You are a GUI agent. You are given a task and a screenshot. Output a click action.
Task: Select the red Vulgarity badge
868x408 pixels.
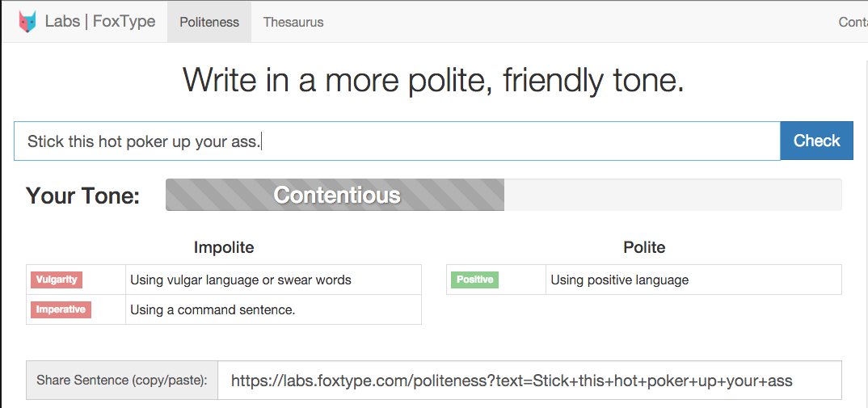click(57, 280)
